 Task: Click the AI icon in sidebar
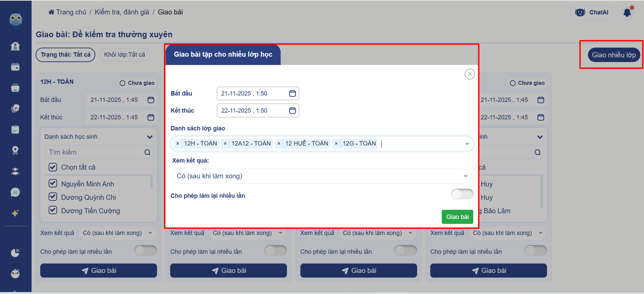(15, 192)
